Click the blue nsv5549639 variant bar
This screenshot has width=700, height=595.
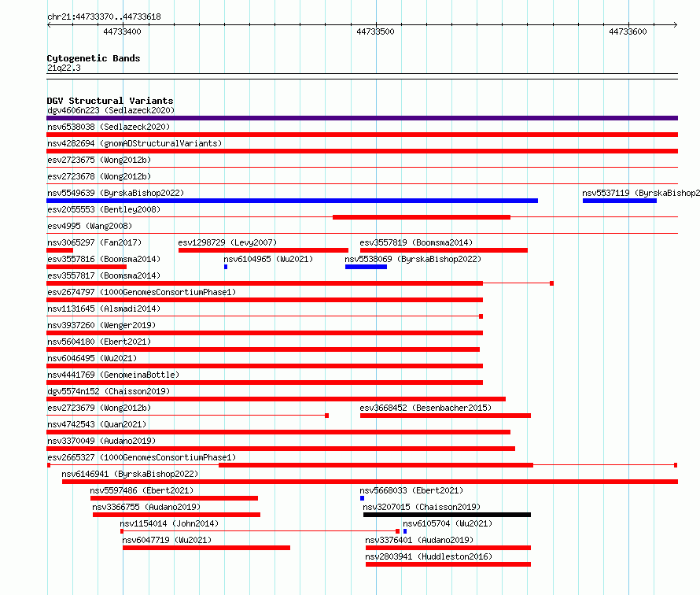292,201
